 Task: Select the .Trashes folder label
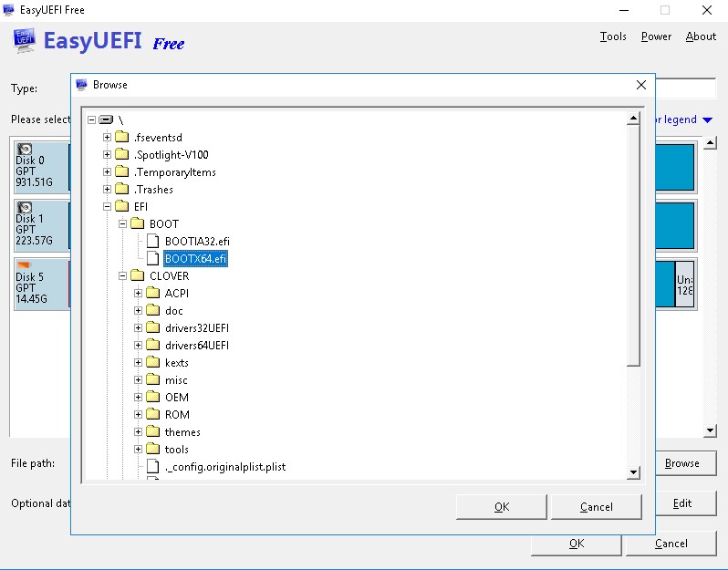(x=153, y=190)
